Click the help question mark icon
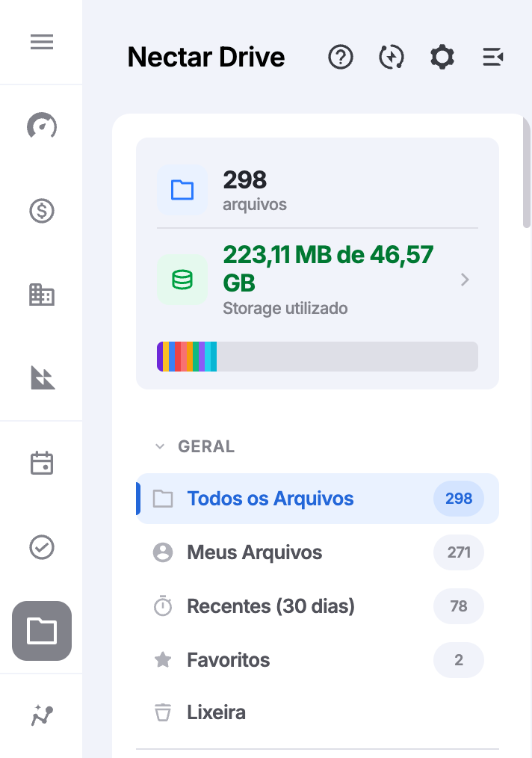Screen dimensions: 532x758 click(341, 57)
